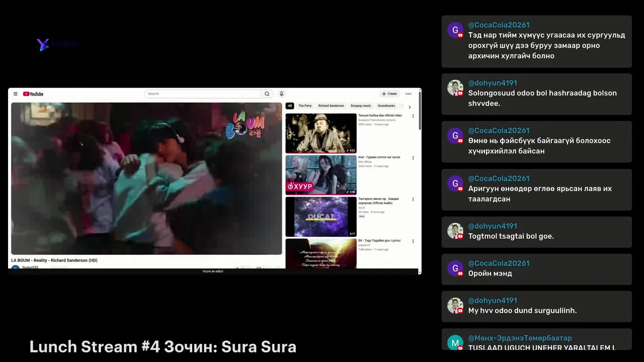Viewport: 644px width, 362px height.
Task: Click username @CocaCola20261 above 'Оройн мэнд'
Action: (499, 263)
